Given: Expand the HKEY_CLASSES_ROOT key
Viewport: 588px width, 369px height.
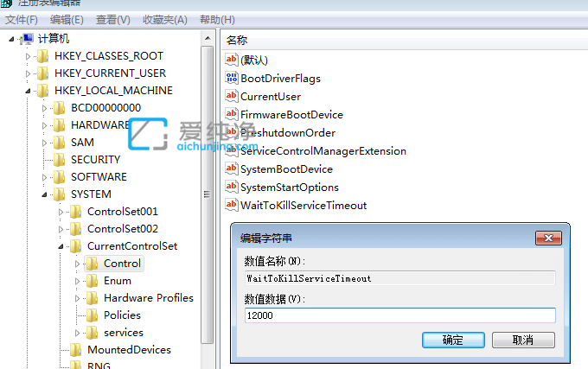Looking at the screenshot, I should click(x=29, y=56).
